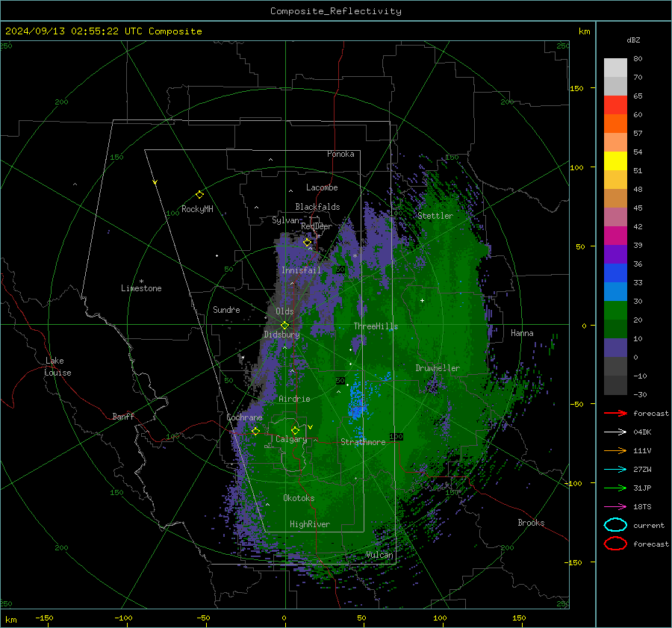Click the slate purple 10 dBZ swatch
672x628 pixels.
click(615, 347)
